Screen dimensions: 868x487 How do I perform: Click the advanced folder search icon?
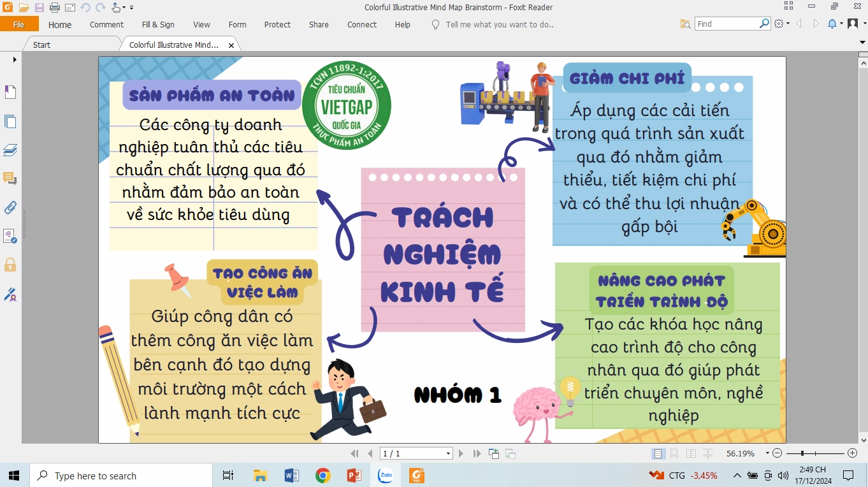685,24
